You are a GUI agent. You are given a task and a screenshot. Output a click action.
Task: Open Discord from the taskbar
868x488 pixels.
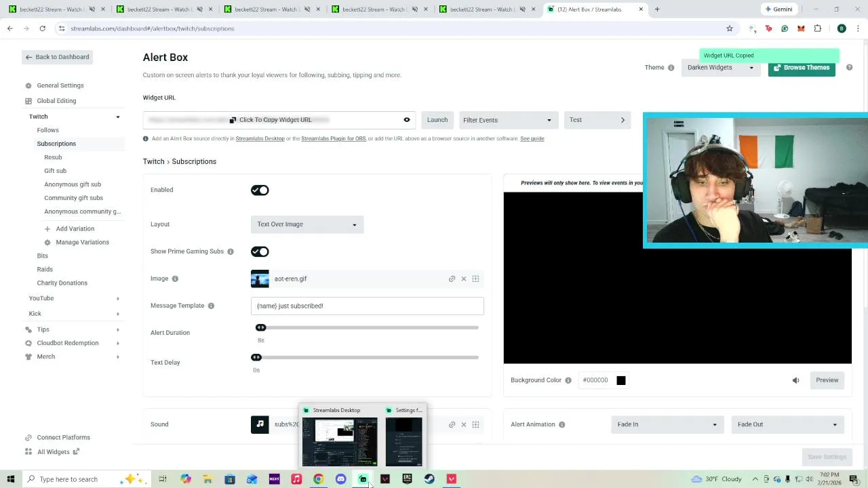[340, 479]
